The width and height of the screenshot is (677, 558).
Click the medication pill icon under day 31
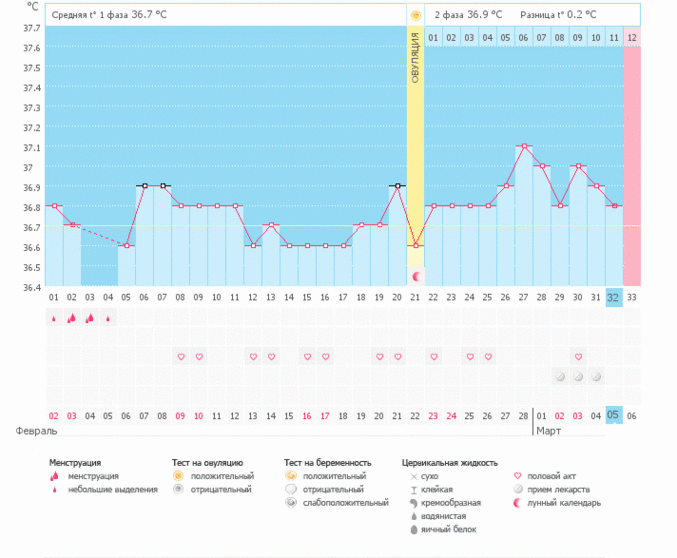click(596, 376)
